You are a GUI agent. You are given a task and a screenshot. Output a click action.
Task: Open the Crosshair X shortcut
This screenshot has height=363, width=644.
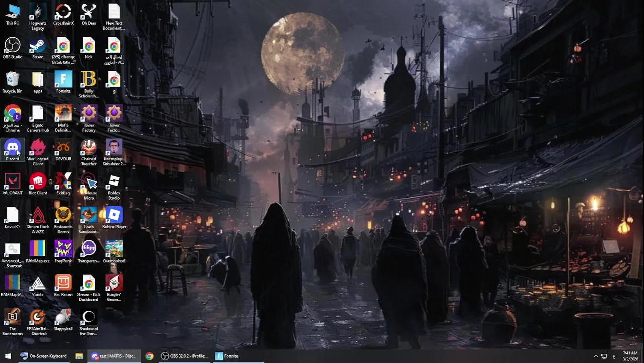[x=63, y=14]
